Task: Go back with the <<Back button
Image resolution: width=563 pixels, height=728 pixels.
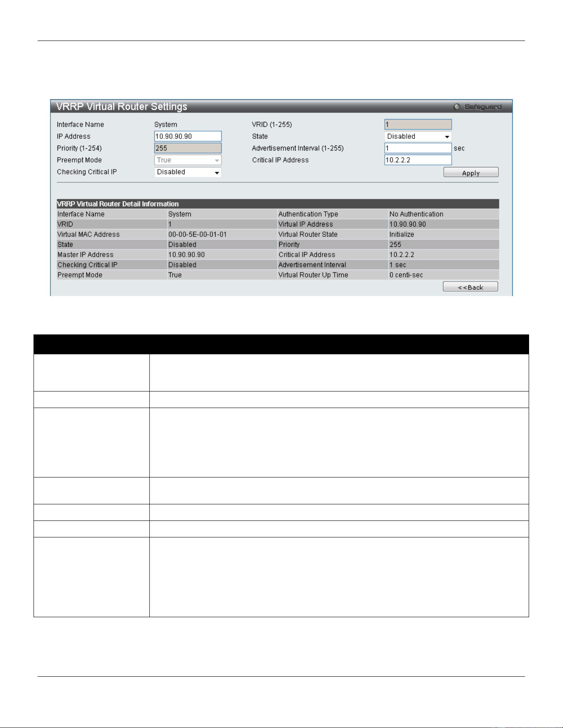Action: click(x=470, y=287)
